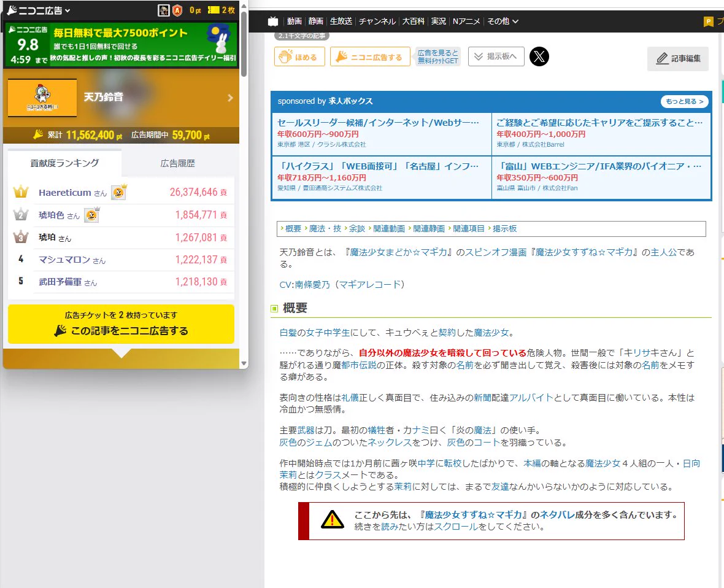Click the badge icon beside 琥珀色
This screenshot has width=724, height=588.
tap(92, 214)
